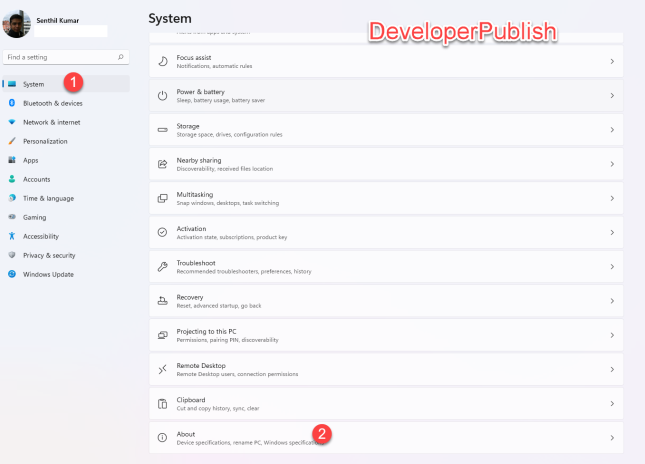The width and height of the screenshot is (645, 464).
Task: Click the Remote Desktop icon
Action: point(162,369)
